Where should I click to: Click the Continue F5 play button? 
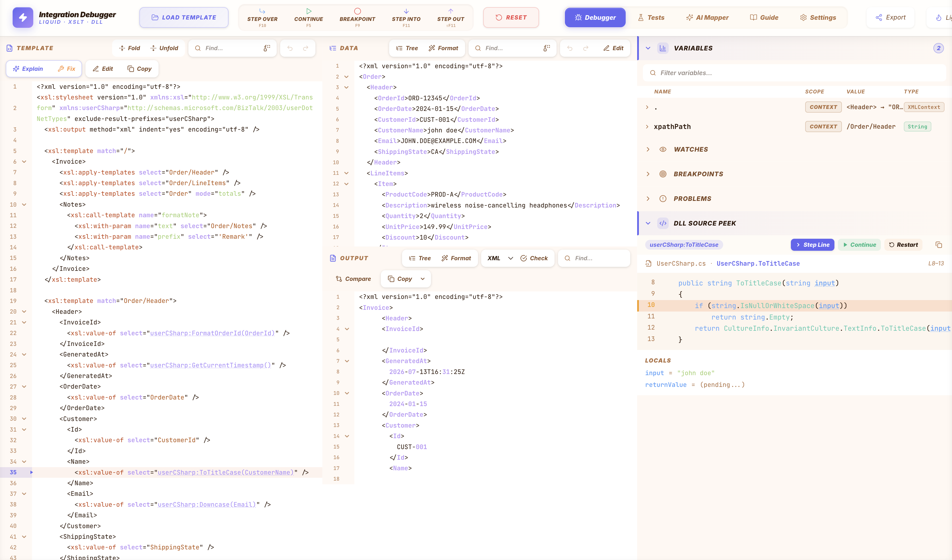tap(308, 17)
